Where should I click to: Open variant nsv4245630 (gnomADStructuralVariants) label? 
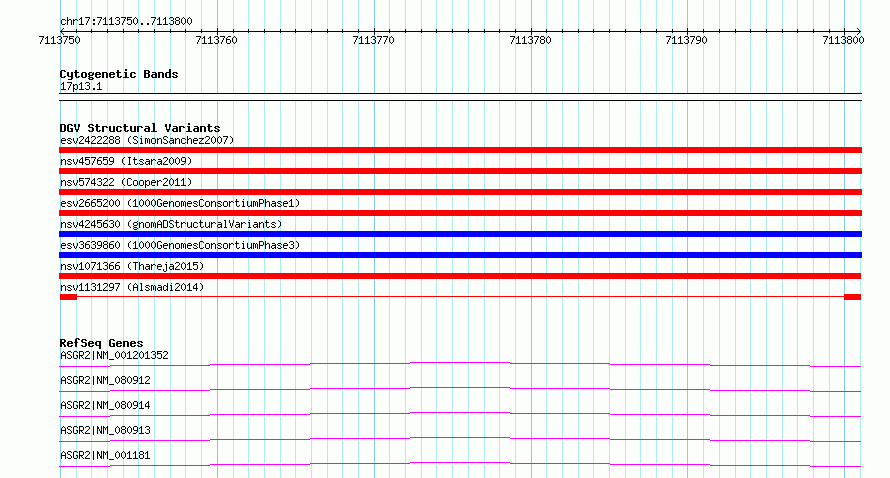click(x=171, y=224)
